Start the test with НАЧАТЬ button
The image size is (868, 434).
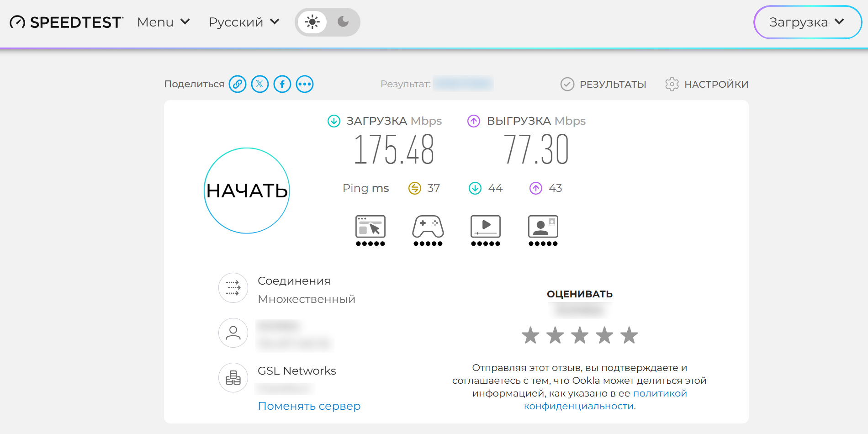tap(247, 191)
